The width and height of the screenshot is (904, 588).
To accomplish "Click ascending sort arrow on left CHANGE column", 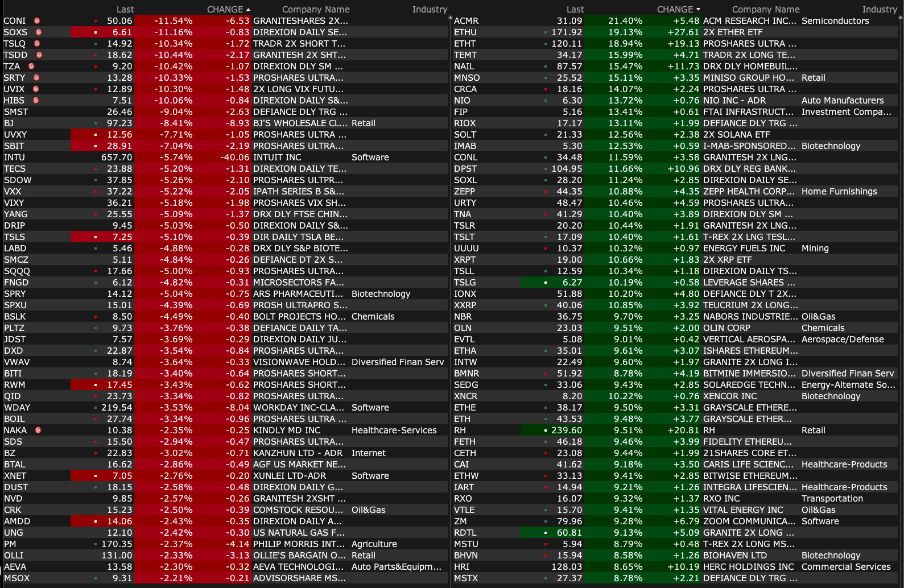I will point(248,10).
